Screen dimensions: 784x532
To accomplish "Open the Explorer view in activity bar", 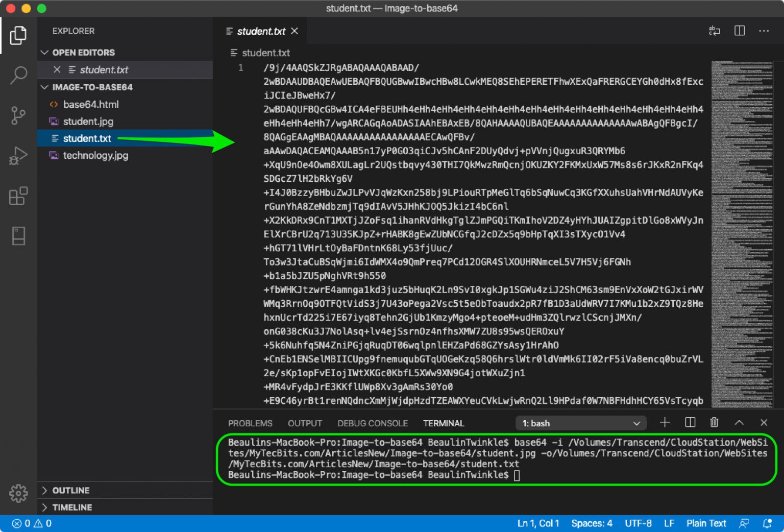I will [18, 35].
